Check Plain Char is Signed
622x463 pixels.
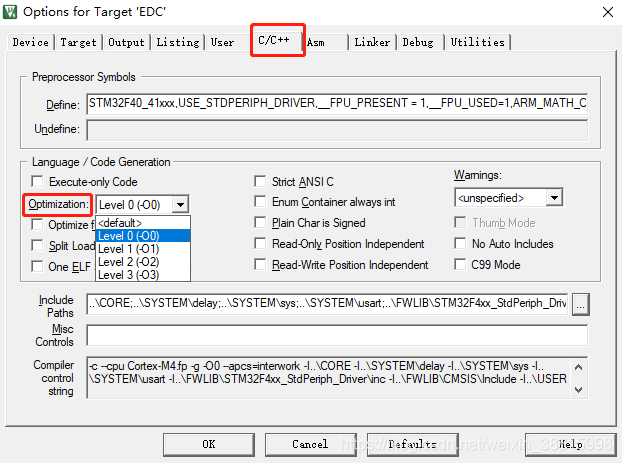[261, 223]
